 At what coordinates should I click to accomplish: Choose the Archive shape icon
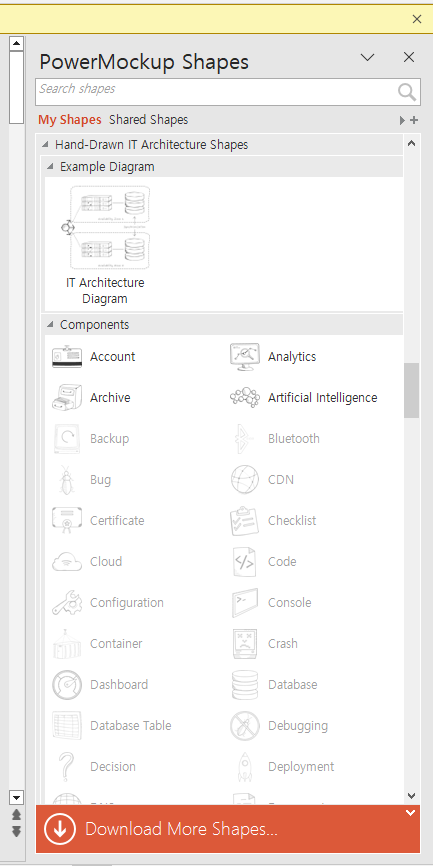tap(67, 398)
